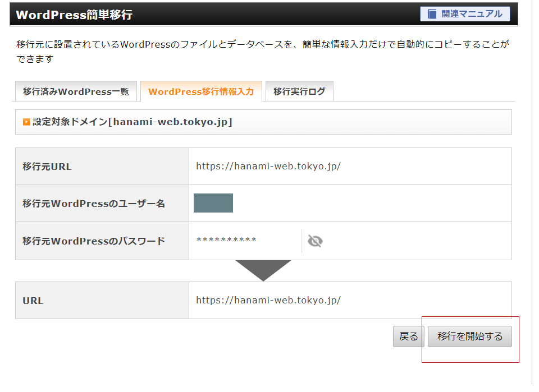Click 移行を開始する to start migration
This screenshot has height=392, width=539.
469,336
